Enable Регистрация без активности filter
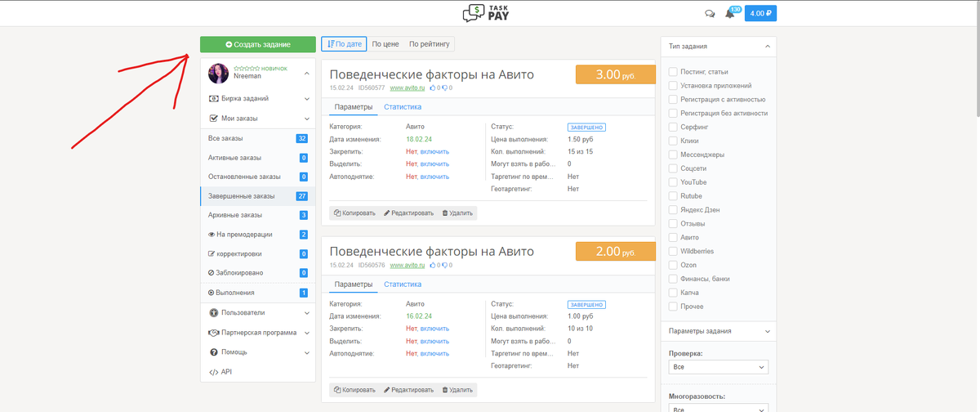This screenshot has height=412, width=980. [x=673, y=114]
